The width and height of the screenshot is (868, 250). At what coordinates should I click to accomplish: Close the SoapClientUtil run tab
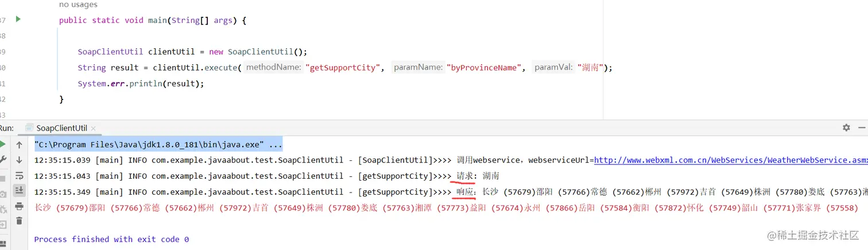click(93, 128)
